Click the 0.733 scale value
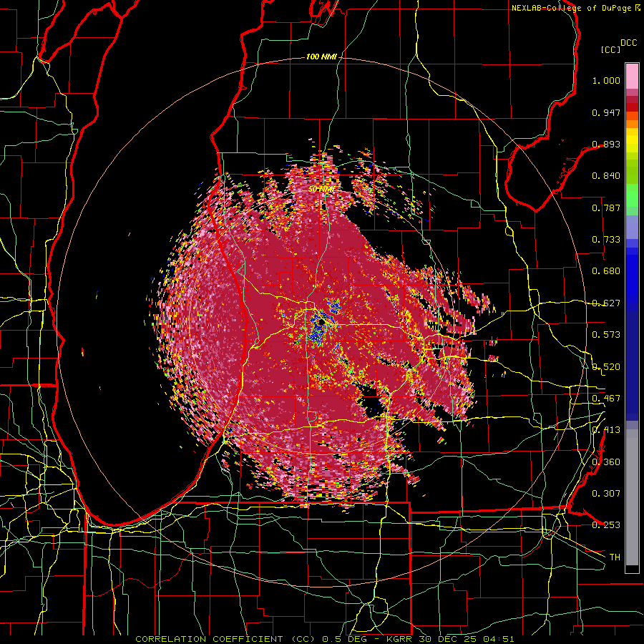Screen dimensions: 644x644 coord(606,240)
